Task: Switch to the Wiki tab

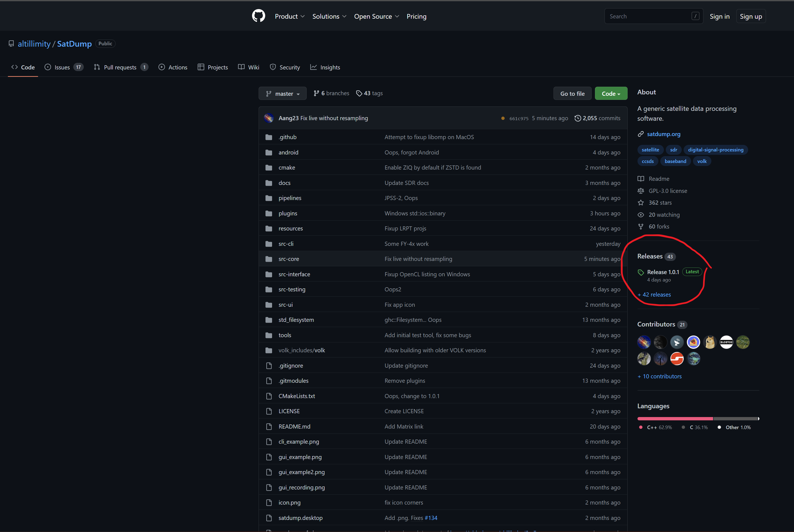Action: coord(249,67)
